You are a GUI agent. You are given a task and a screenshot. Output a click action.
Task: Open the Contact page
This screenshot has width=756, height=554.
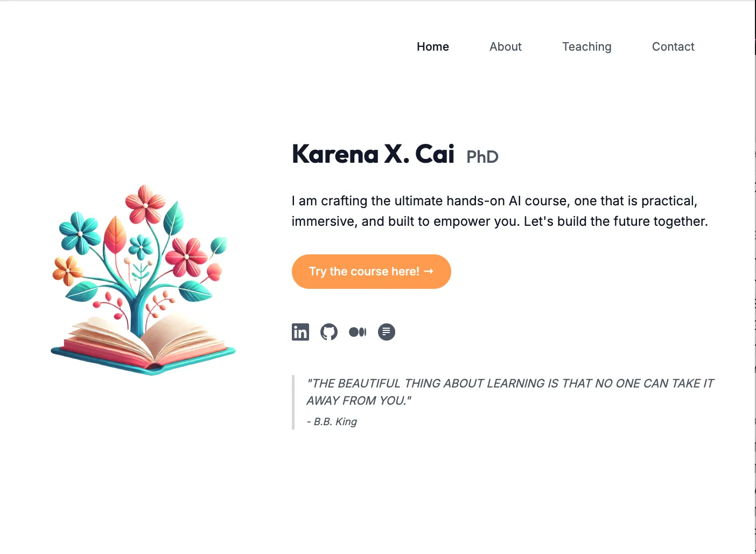click(673, 47)
